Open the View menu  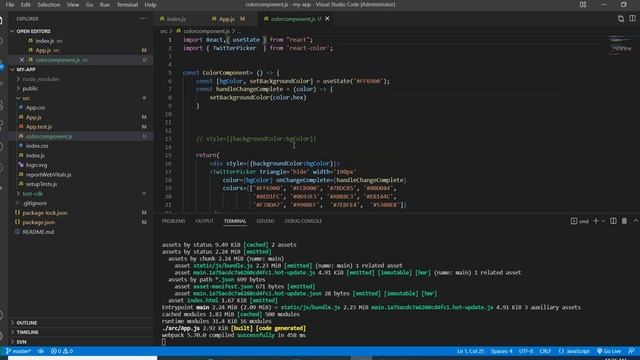click(73, 5)
